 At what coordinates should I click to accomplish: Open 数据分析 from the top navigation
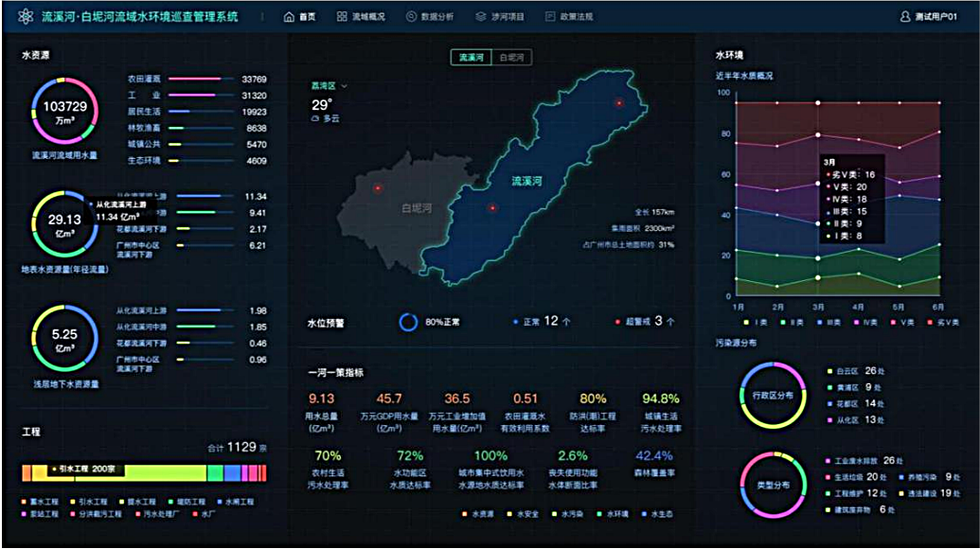(411, 14)
